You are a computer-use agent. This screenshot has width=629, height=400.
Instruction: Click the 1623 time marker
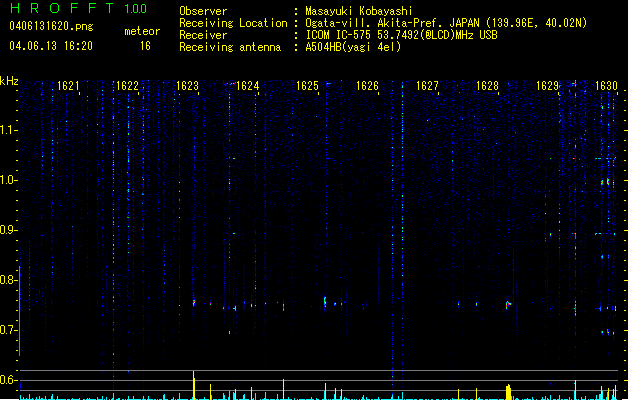(x=187, y=86)
